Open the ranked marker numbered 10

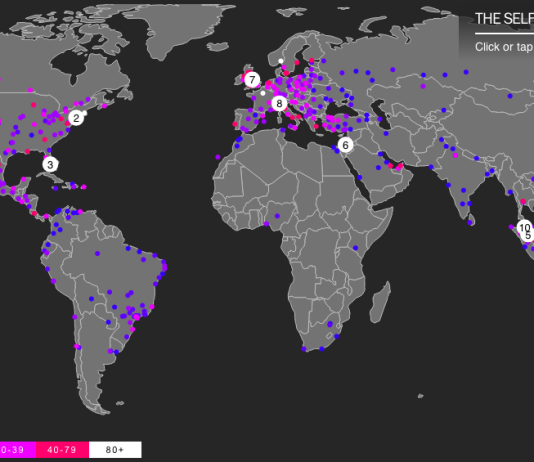[524, 227]
